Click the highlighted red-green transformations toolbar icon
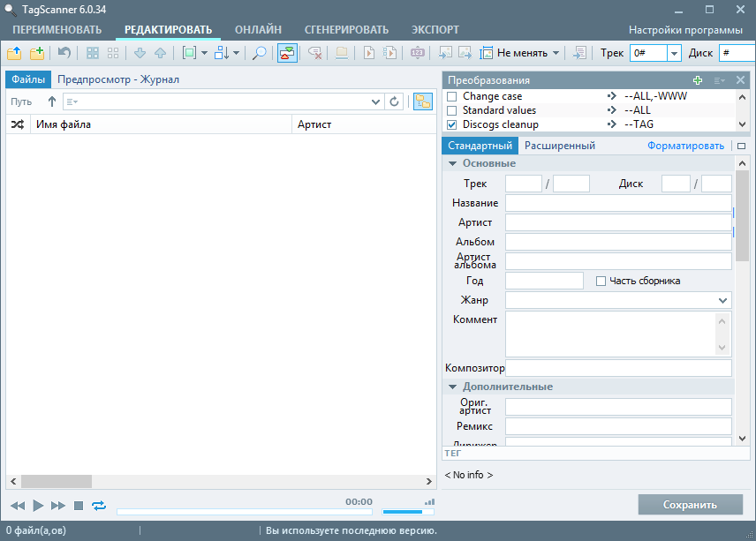Screen dimensions: 756x541 coord(287,53)
